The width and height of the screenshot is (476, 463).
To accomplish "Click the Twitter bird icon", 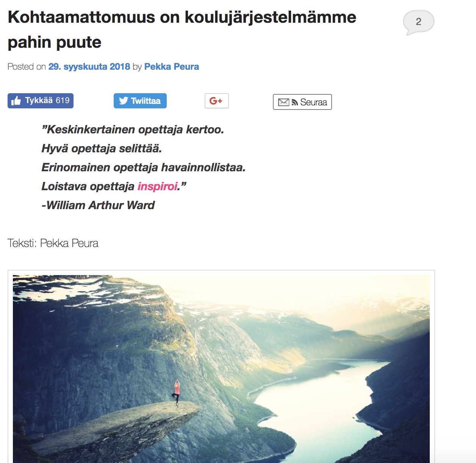I will click(x=124, y=101).
